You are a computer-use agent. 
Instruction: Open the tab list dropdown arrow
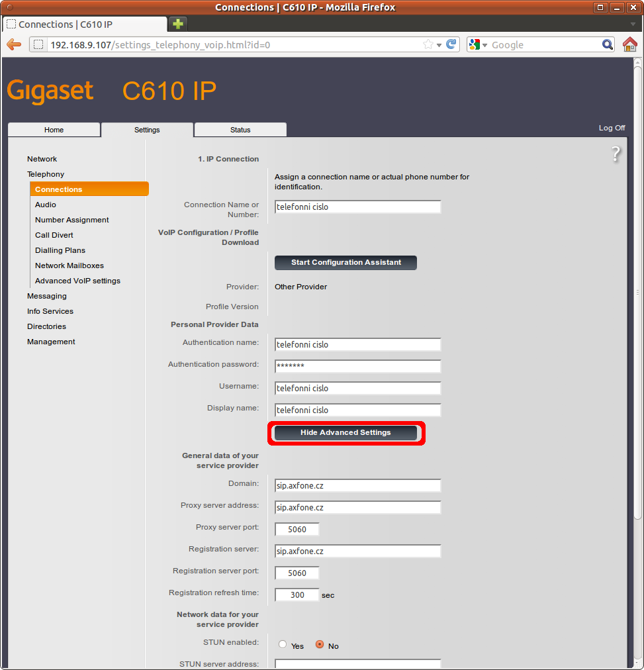[x=633, y=24]
